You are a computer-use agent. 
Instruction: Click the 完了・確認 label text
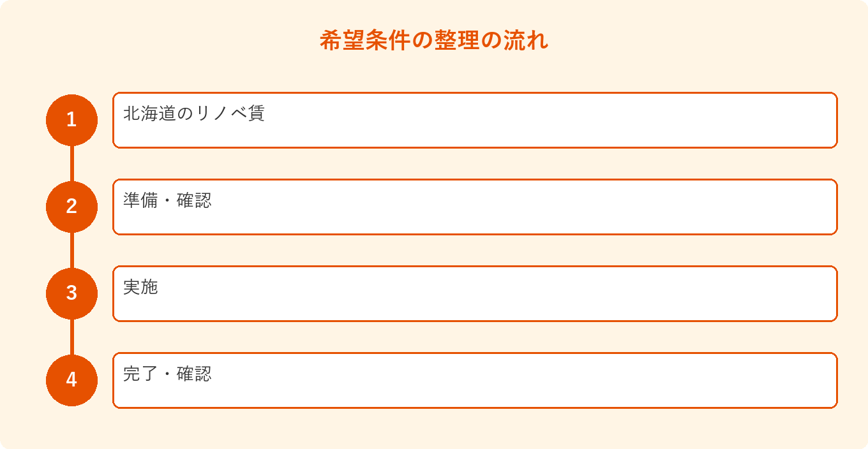click(x=167, y=374)
